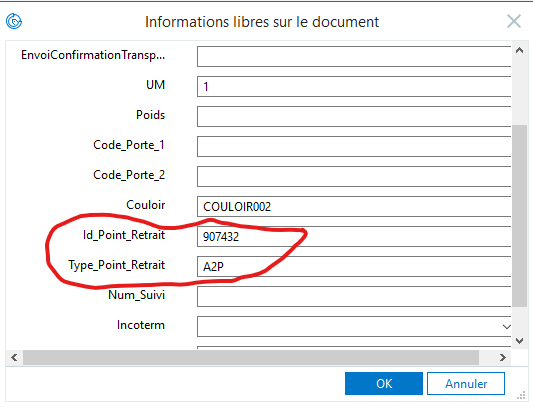Screen dimensions: 533x407
Task: Click the horizontal scrollbar left arrow
Action: (x=14, y=358)
